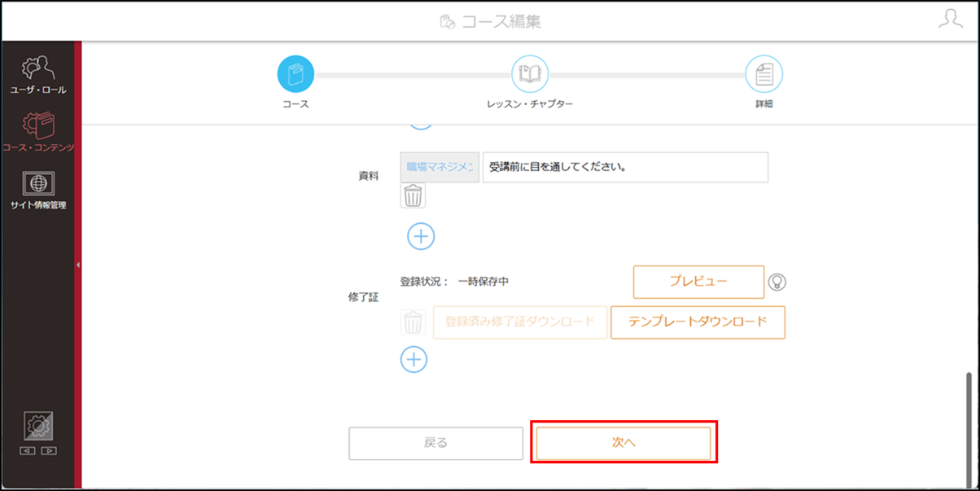Screen dimensions: 980x491
Task: Click the テンプレートダウンロード button
Action: [698, 322]
